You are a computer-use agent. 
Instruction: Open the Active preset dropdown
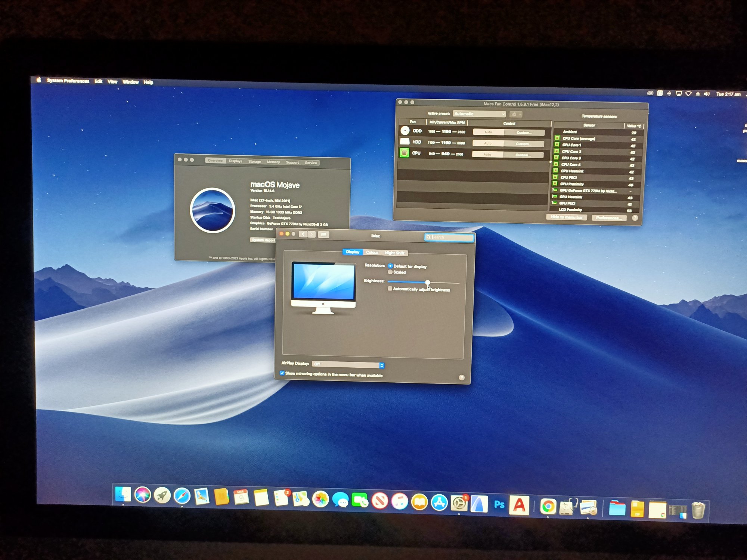tap(479, 113)
